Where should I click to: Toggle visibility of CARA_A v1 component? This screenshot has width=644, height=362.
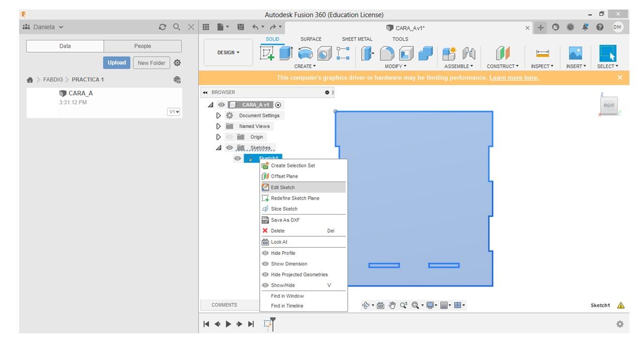click(221, 105)
